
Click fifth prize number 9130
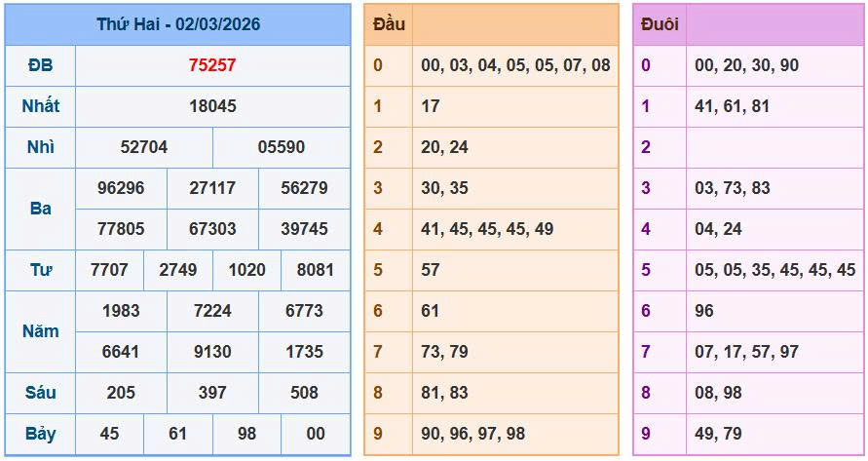pyautogui.click(x=212, y=352)
